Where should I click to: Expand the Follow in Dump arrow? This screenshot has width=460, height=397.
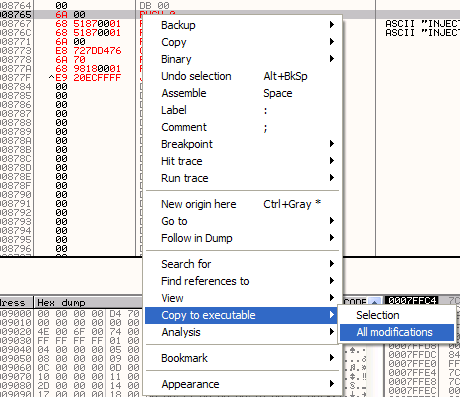332,238
